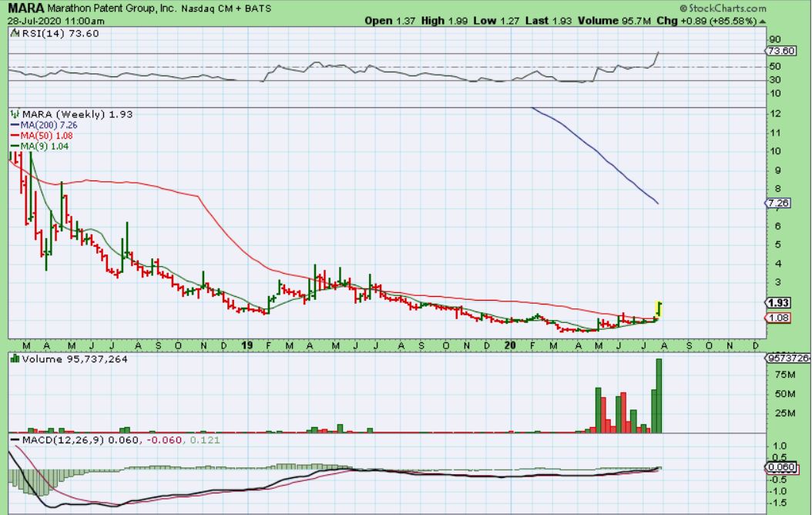Click the small icon beside RSI(14) label
The height and width of the screenshot is (515, 812).
(x=15, y=34)
